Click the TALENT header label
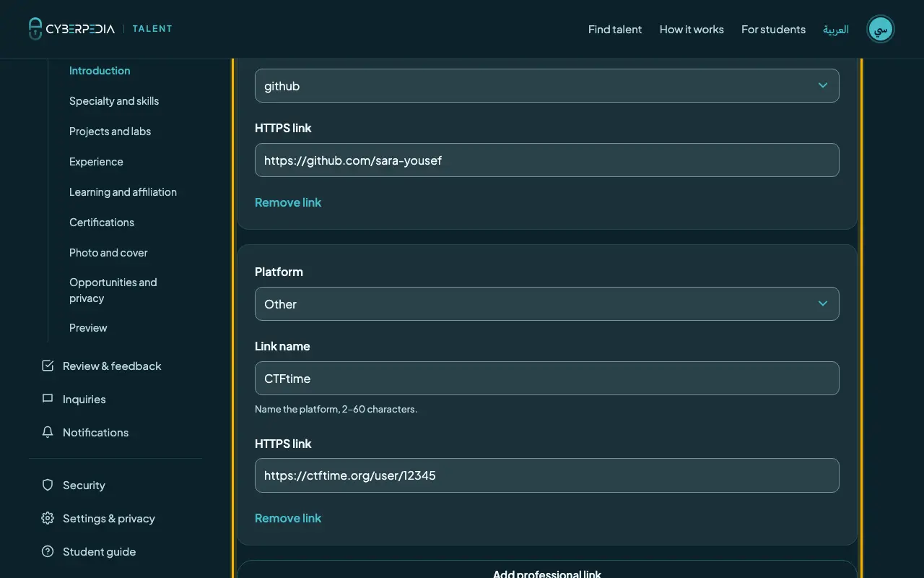 coord(152,29)
